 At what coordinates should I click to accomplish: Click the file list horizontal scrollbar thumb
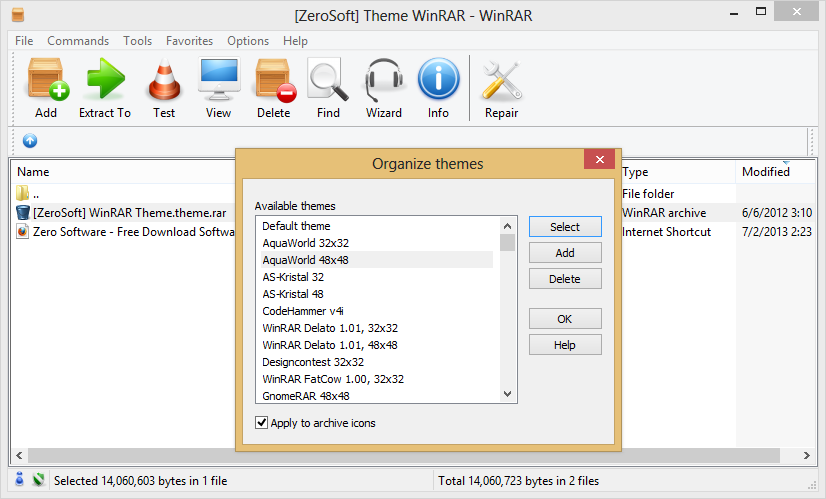click(404, 455)
